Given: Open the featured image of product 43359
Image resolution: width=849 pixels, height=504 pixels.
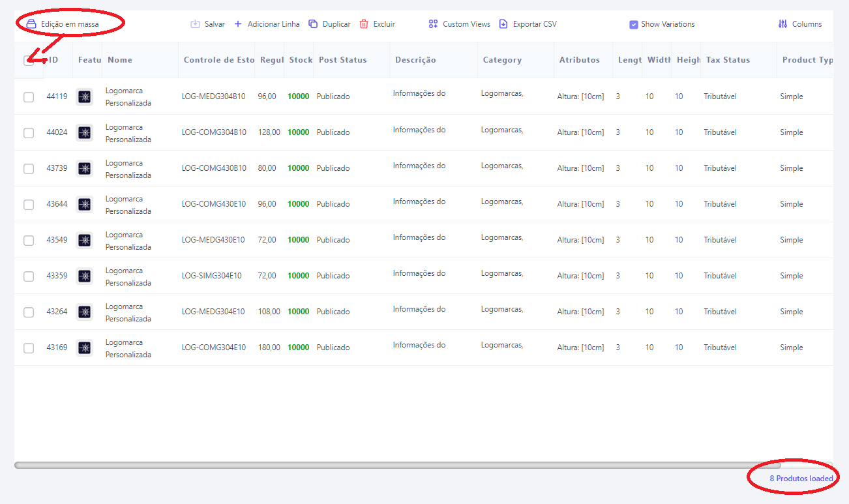Looking at the screenshot, I should (x=84, y=276).
